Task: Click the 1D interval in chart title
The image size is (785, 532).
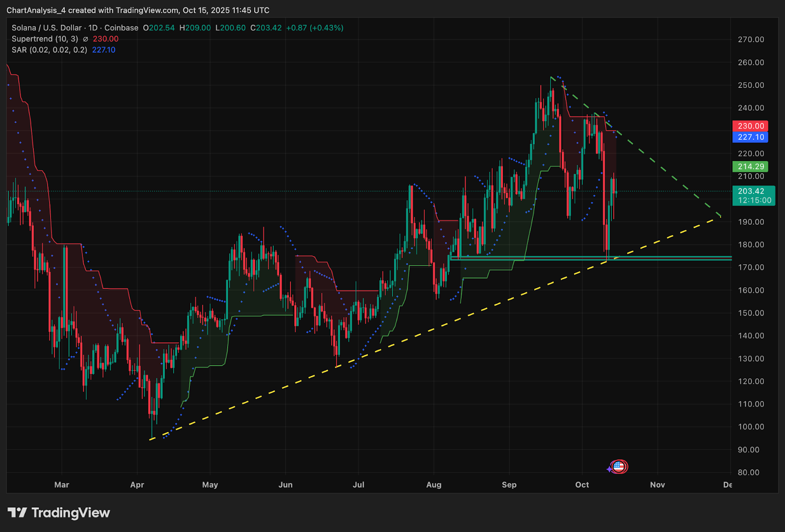Action: click(93, 28)
